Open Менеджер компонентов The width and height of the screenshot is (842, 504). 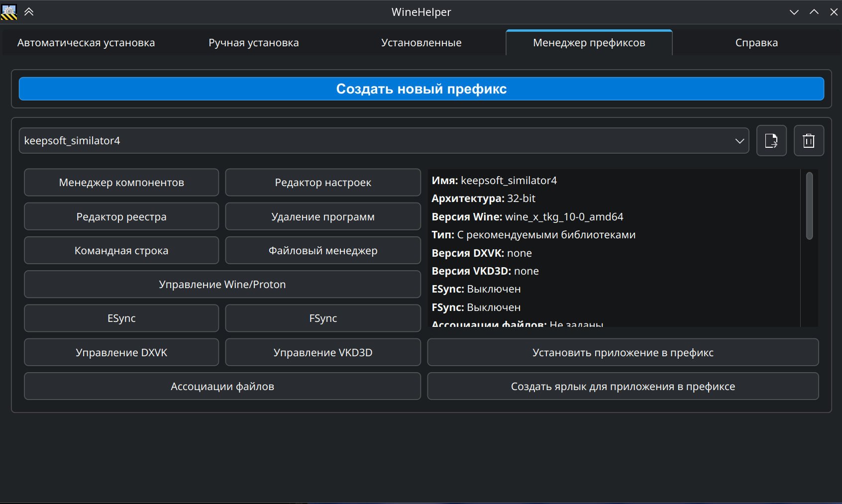pyautogui.click(x=121, y=183)
